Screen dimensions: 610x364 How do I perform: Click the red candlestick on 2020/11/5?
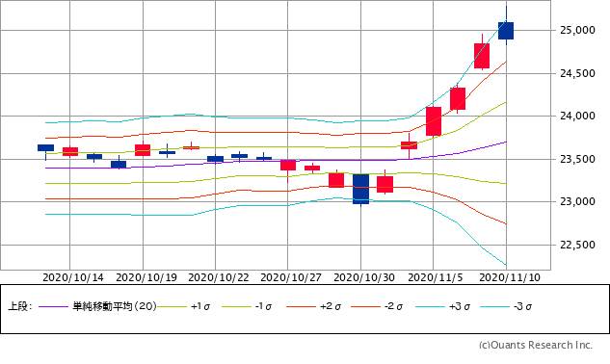click(x=434, y=121)
